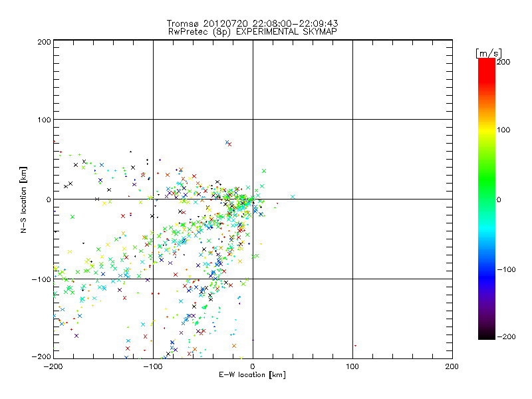Click the colorbar tick label '100'

(x=503, y=130)
